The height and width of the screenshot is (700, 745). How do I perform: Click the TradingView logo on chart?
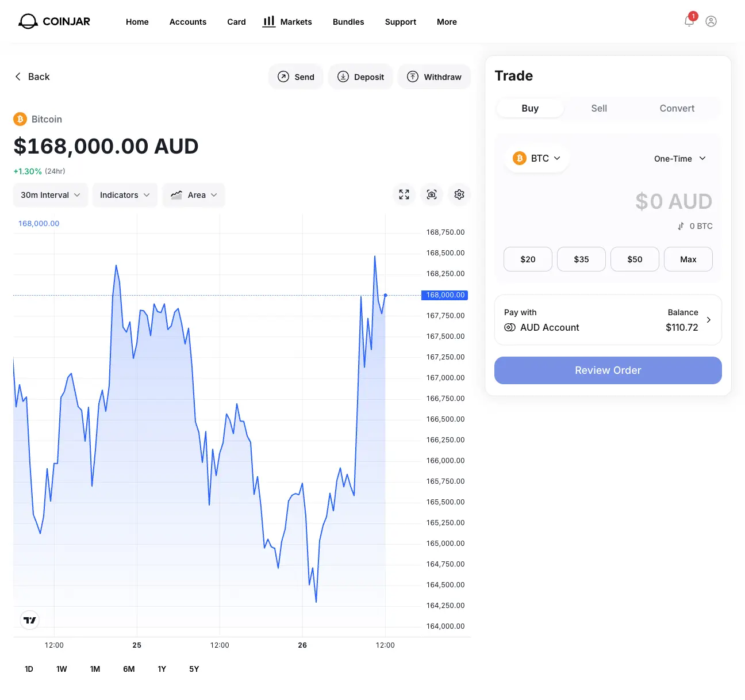coord(30,620)
